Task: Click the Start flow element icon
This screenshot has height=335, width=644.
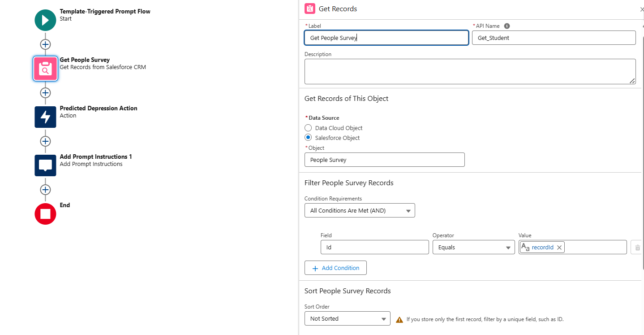Action: (45, 20)
